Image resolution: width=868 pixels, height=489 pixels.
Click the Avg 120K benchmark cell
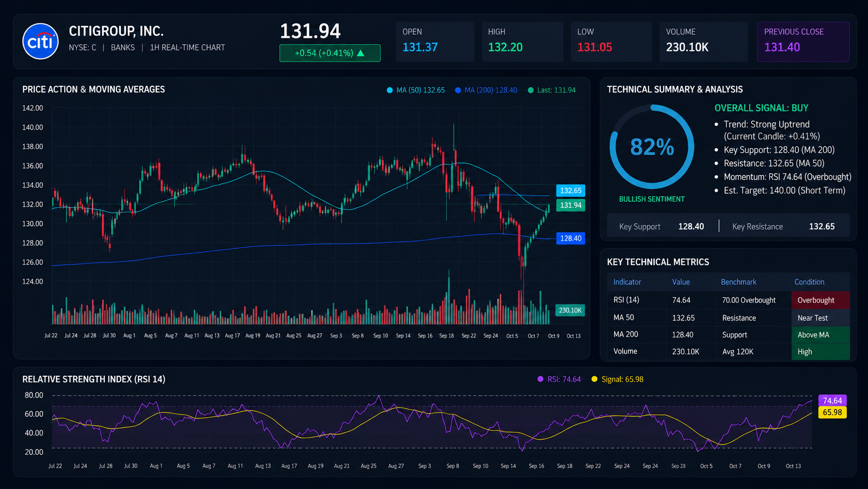738,352
